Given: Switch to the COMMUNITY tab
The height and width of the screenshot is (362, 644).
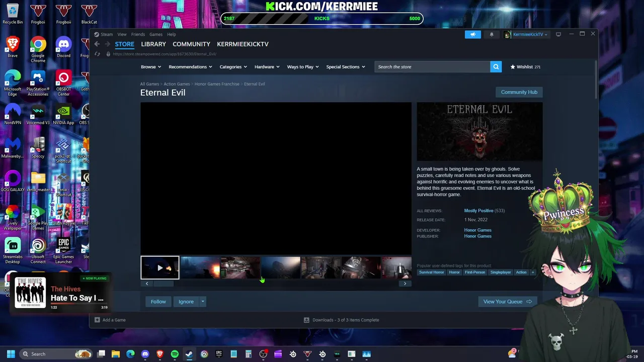Looking at the screenshot, I should click(x=191, y=44).
